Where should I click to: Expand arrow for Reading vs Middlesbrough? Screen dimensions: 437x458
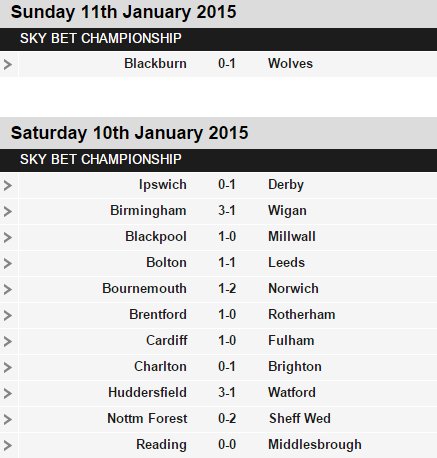[x=8, y=445]
